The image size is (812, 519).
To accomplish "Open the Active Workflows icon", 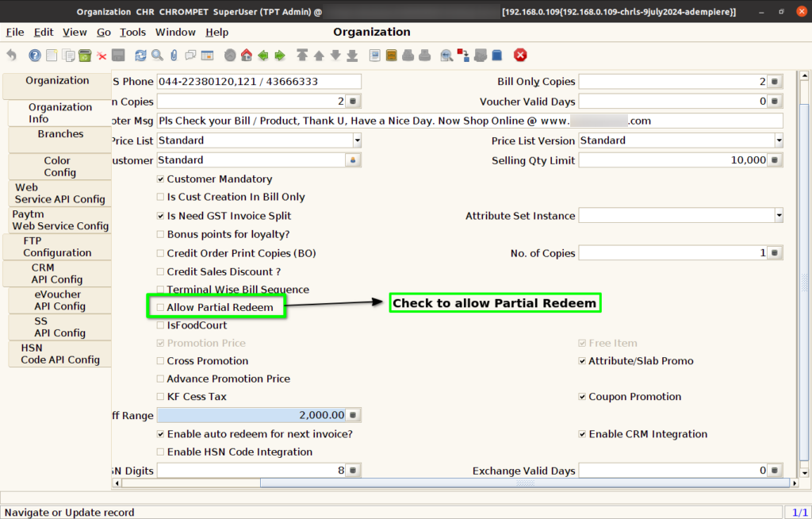I will 463,55.
